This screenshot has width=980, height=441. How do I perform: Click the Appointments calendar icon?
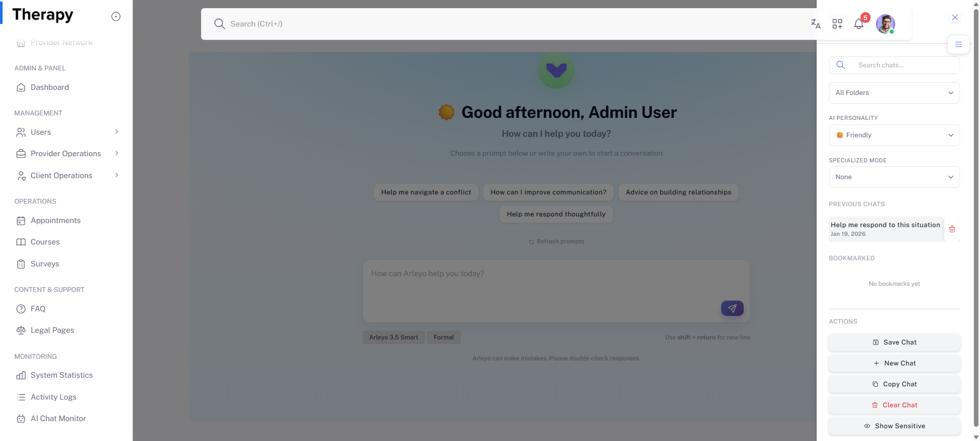pos(21,220)
